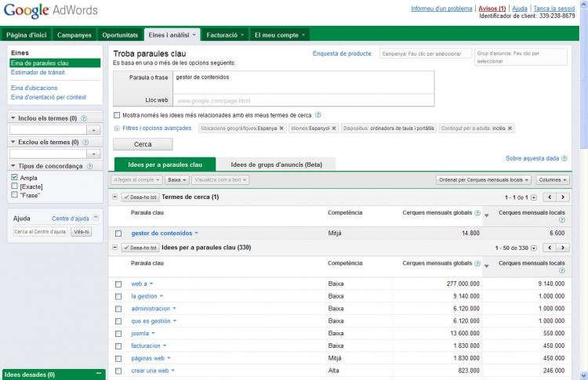588x380 pixels.
Task: Click Tanca la sessió link
Action: [554, 9]
